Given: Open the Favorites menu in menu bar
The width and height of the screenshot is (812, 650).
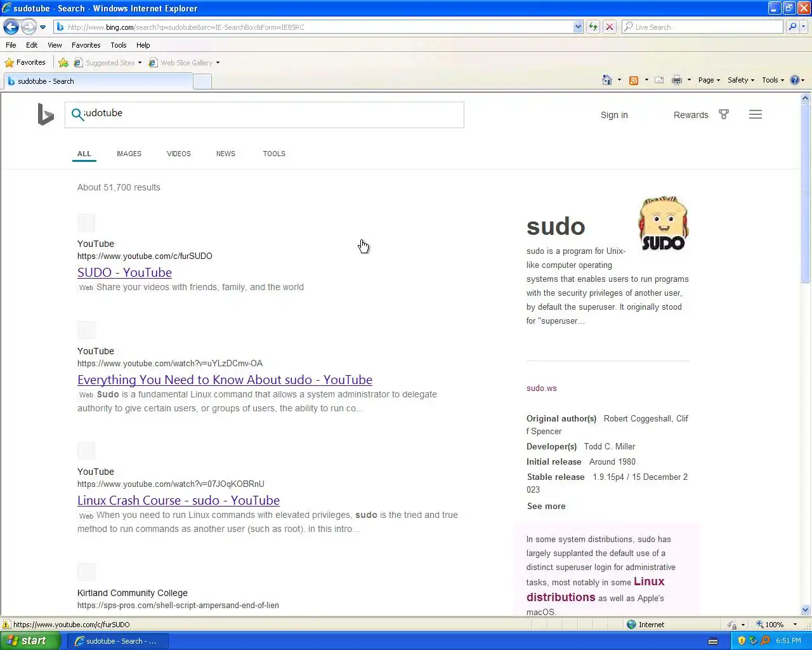Looking at the screenshot, I should click(x=86, y=45).
